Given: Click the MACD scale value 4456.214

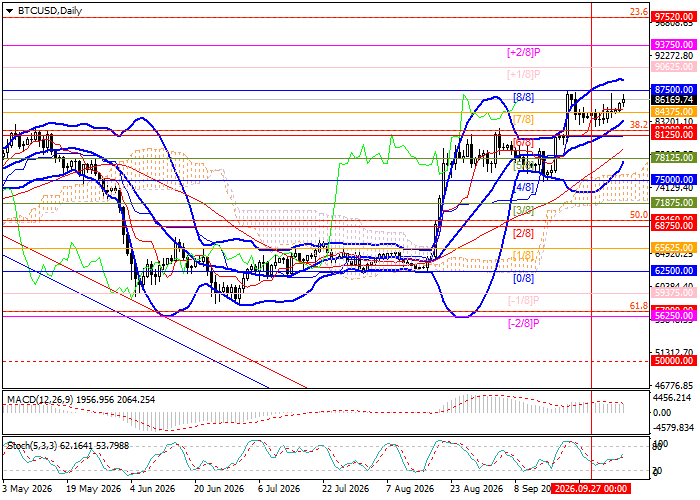Looking at the screenshot, I should click(x=674, y=398).
